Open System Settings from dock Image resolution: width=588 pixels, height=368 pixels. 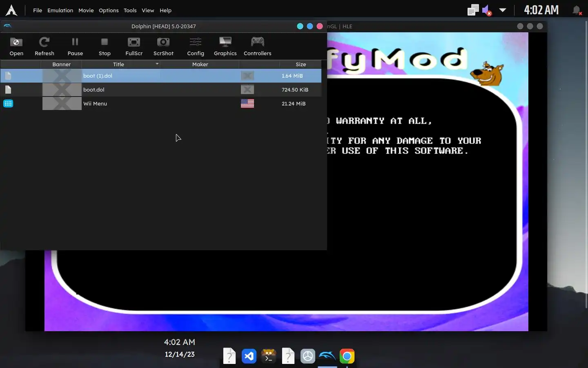pyautogui.click(x=308, y=356)
